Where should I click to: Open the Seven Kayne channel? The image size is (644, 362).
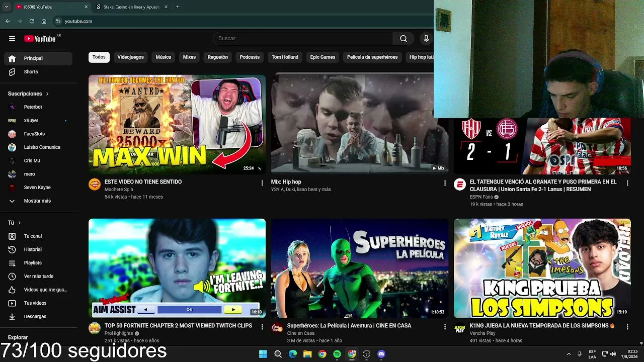tap(38, 188)
